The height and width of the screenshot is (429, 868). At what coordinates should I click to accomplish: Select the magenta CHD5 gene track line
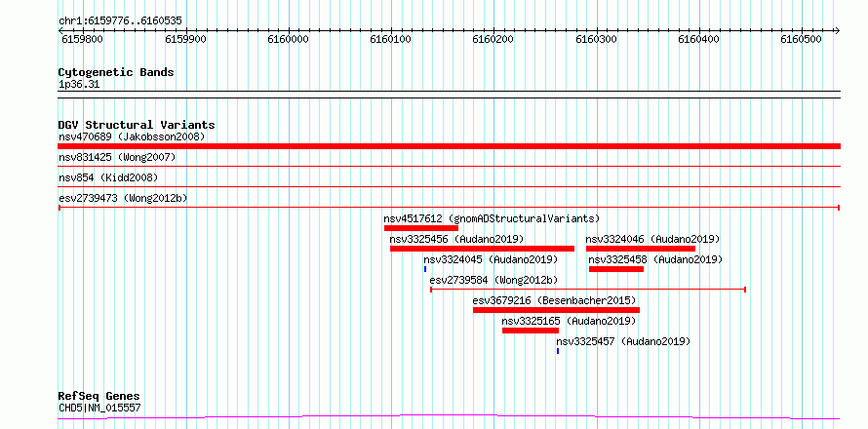(449, 416)
